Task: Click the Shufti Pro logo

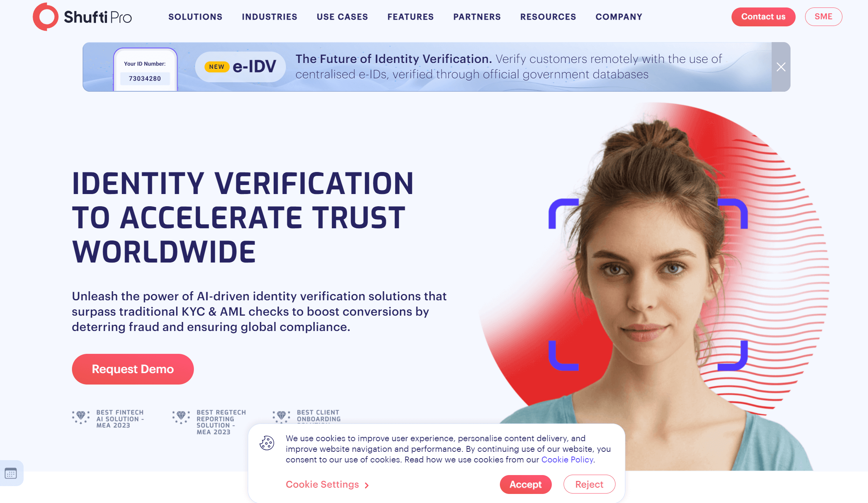Action: tap(82, 17)
